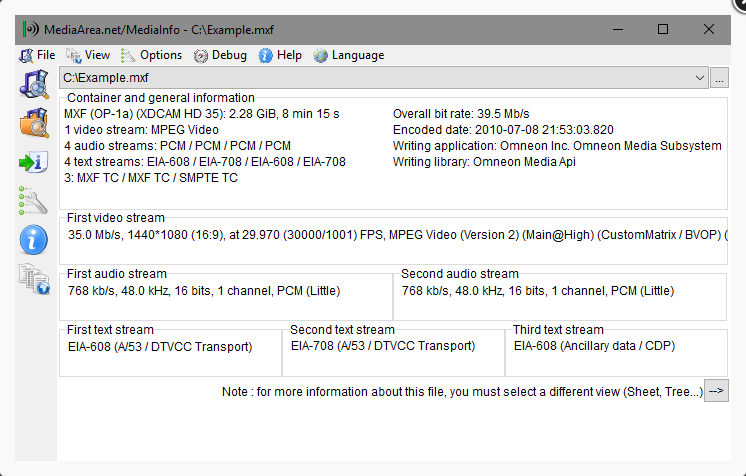Click the ellipsis browse button beside file path
Viewport: 746px width, 476px height.
click(x=719, y=78)
